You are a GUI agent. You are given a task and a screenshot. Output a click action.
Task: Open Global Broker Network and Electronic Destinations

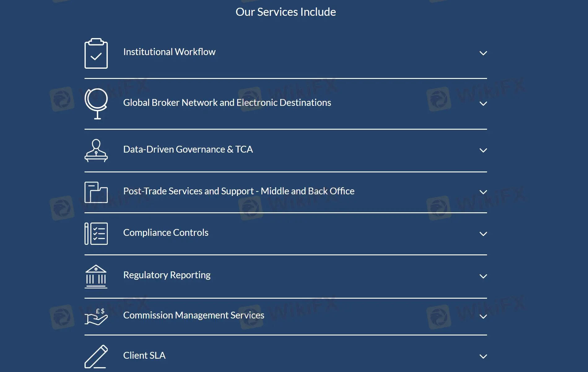coord(227,103)
